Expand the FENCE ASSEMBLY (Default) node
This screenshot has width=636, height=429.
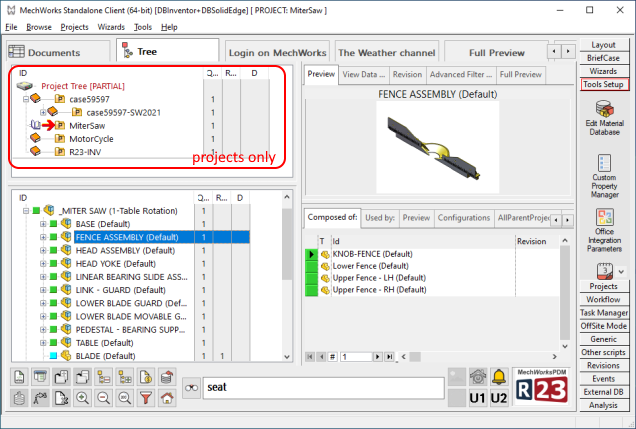pos(43,237)
